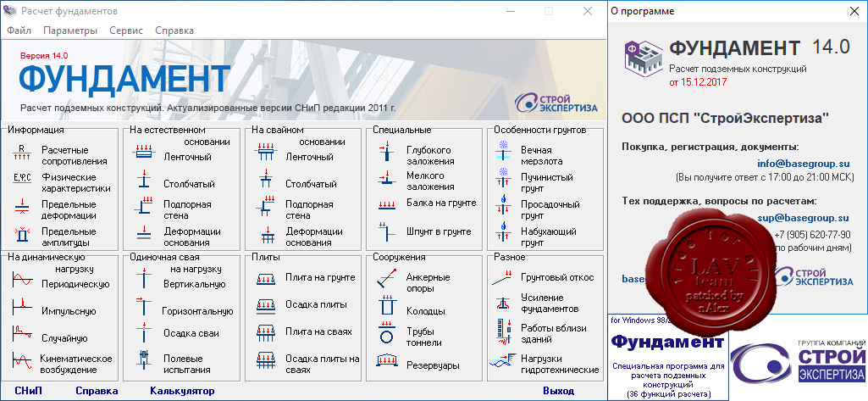Open the Нагрузки гидротехнические icon
Image resolution: width=868 pixels, height=401 pixels.
pyautogui.click(x=503, y=361)
